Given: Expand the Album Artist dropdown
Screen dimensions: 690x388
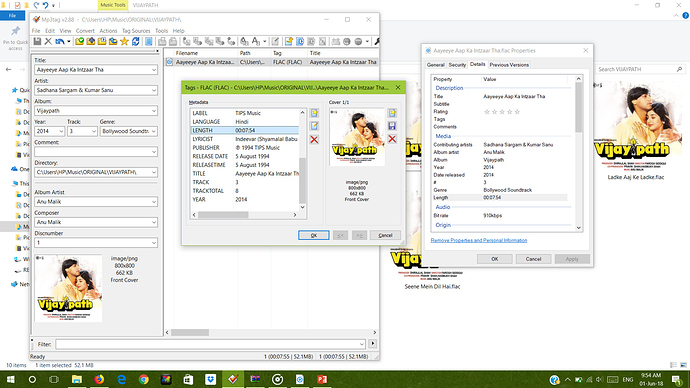Looking at the screenshot, I should tap(154, 202).
